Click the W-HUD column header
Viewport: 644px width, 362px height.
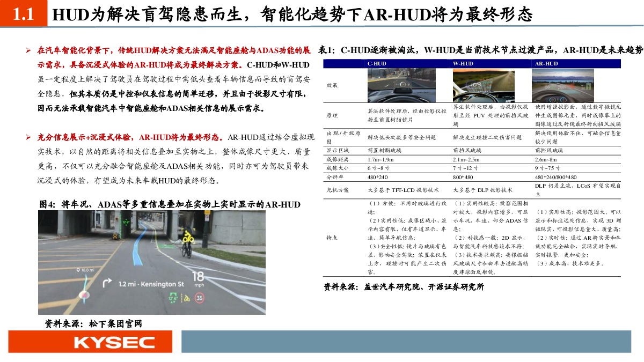(x=463, y=63)
